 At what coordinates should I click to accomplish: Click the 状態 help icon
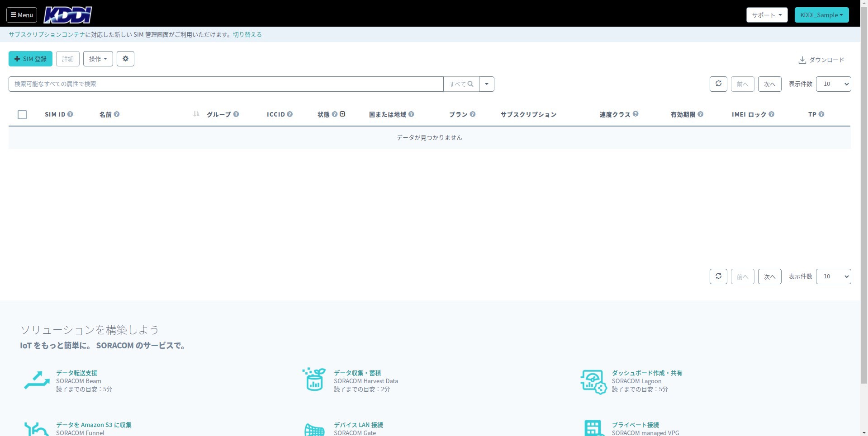335,114
